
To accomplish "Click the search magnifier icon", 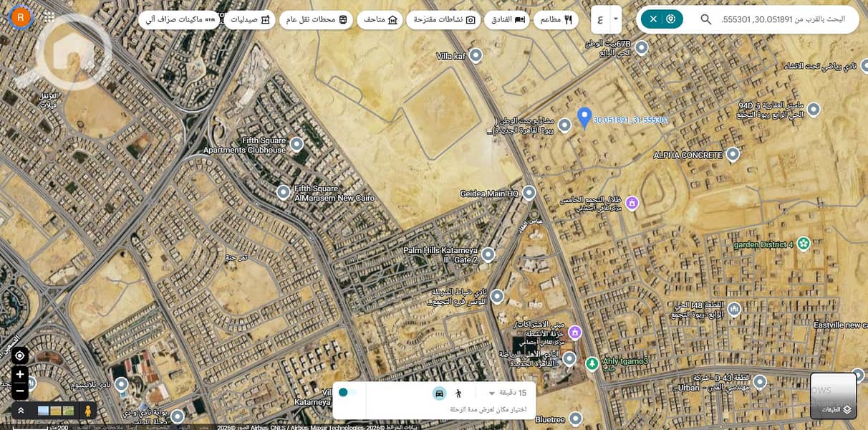I will coord(705,19).
